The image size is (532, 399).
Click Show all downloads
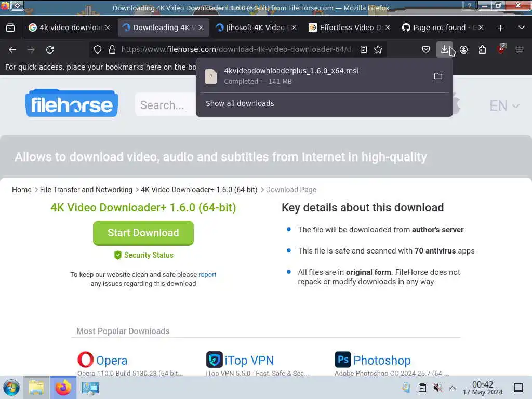(240, 103)
